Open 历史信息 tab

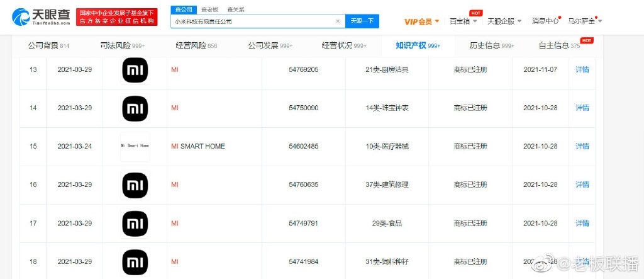point(492,46)
